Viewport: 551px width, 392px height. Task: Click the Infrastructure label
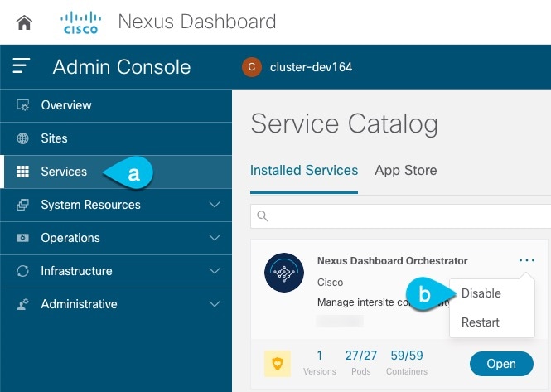point(76,271)
